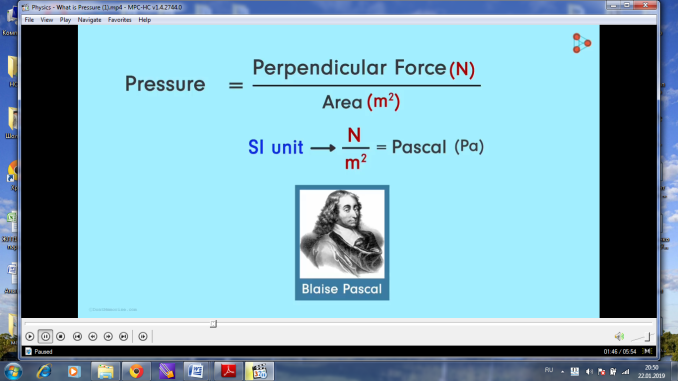Open Google Chrome from the taskbar
678x381 pixels.
point(136,371)
